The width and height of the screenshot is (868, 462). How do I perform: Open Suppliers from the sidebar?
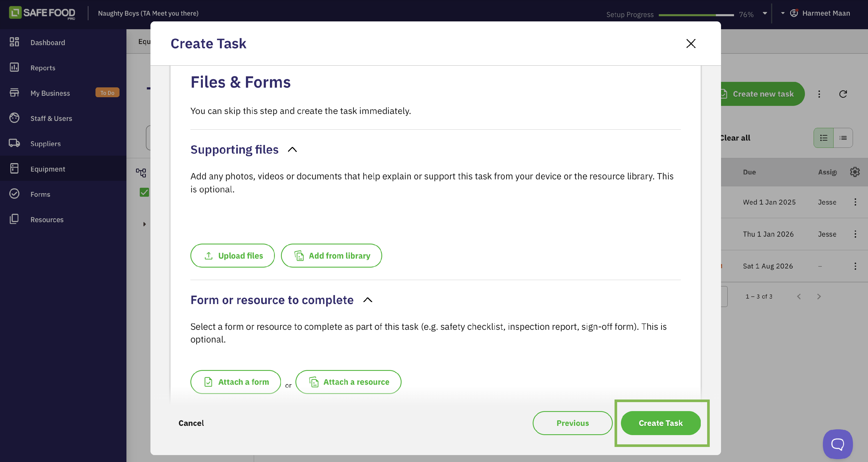point(63,143)
